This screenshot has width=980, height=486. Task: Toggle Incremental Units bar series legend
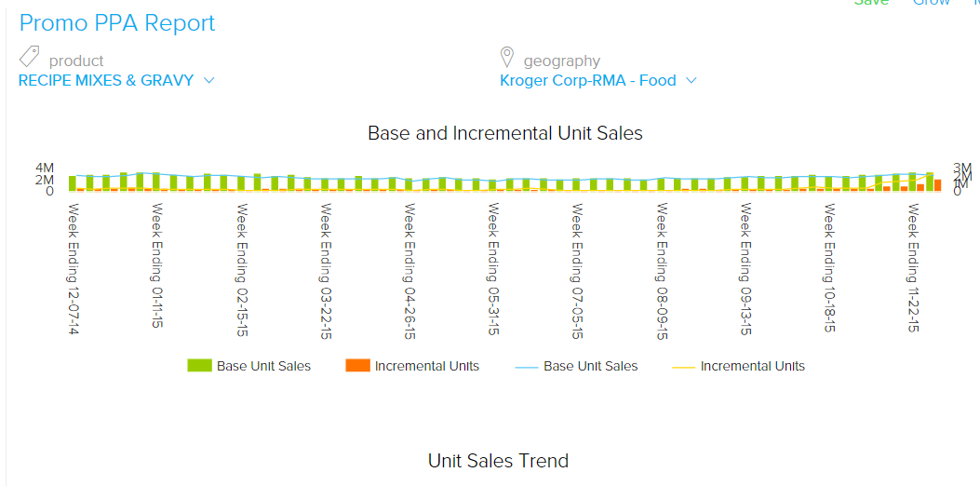[x=426, y=366]
